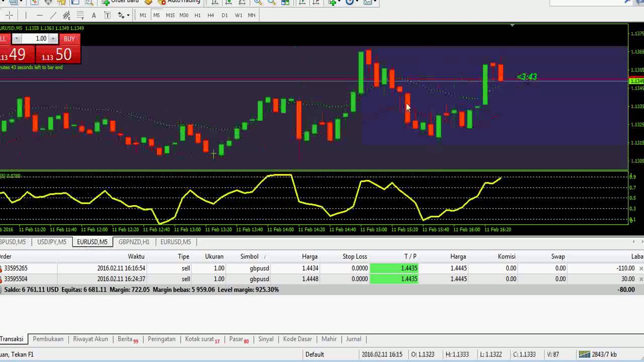
Task: Switch chart to MN timeframe
Action: [x=252, y=16]
